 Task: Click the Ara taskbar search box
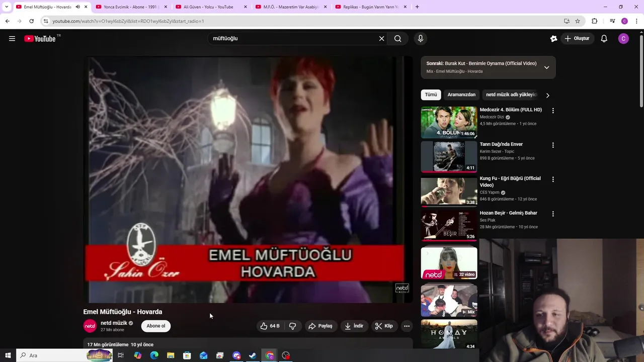[64, 355]
